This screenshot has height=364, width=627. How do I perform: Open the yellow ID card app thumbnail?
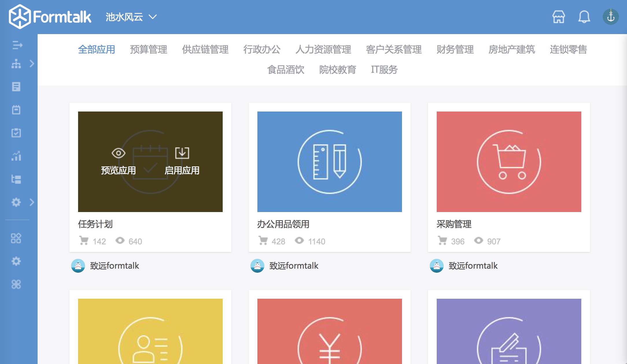tap(150, 331)
